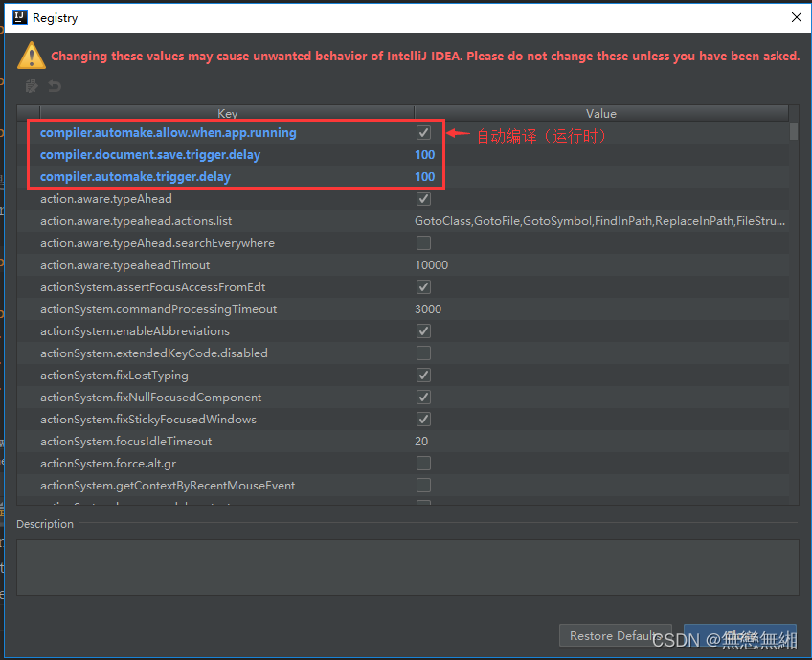The image size is (812, 660).
Task: Enable actionSystem.extendedKeyCode.disabled checkbox
Action: click(423, 353)
